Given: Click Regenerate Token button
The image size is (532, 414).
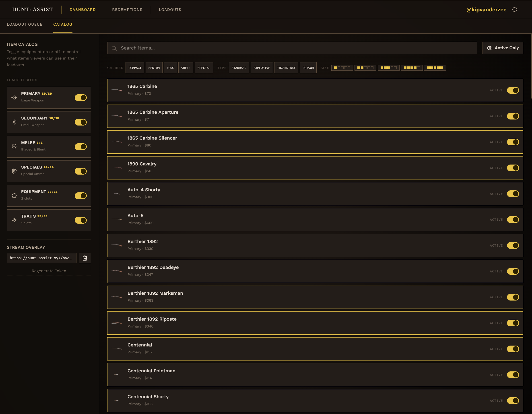Looking at the screenshot, I should pyautogui.click(x=49, y=271).
